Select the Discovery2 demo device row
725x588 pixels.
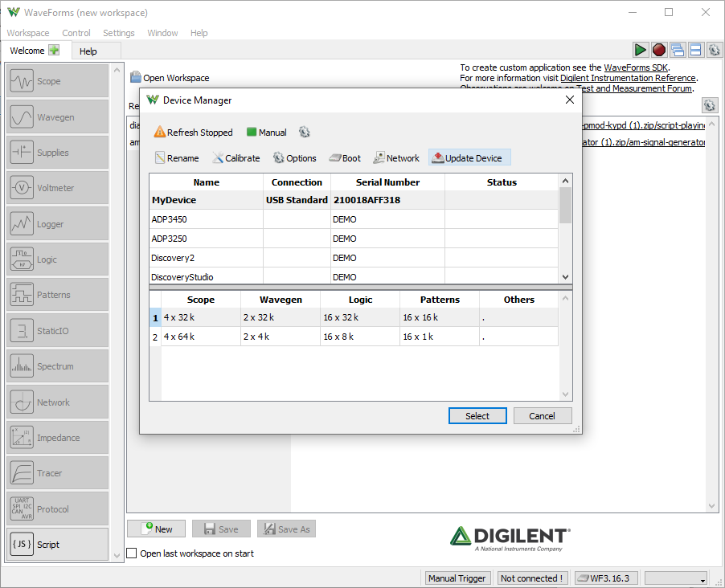click(x=354, y=258)
